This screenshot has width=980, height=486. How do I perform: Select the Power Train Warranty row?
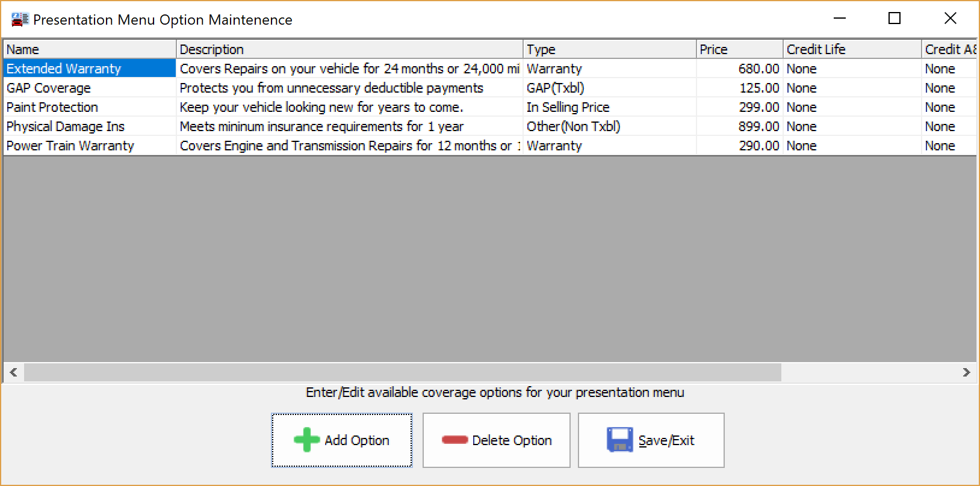70,146
